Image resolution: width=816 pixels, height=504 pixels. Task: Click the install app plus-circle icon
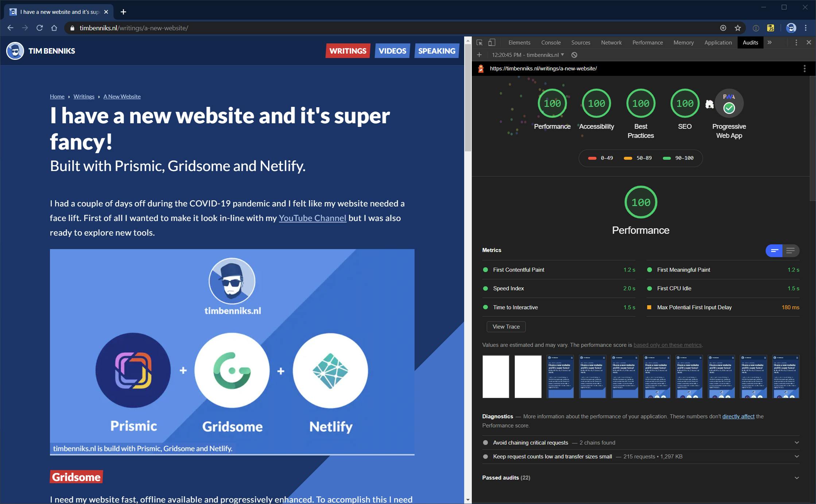pyautogui.click(x=723, y=28)
